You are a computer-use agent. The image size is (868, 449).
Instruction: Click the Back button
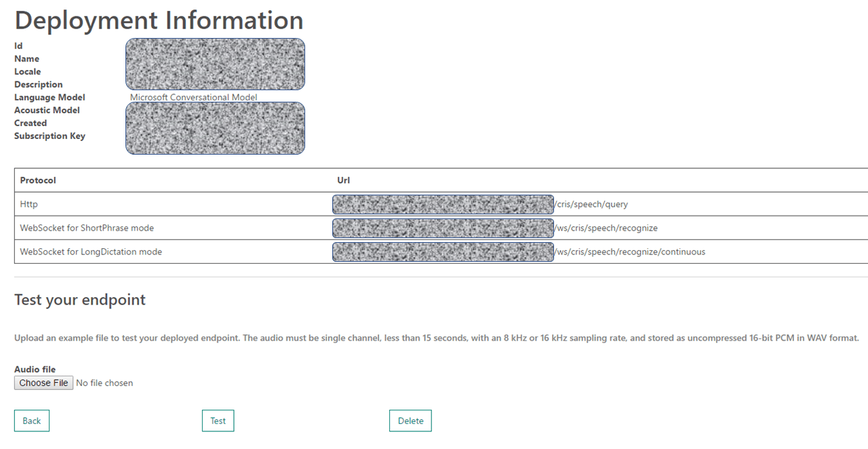(x=32, y=421)
